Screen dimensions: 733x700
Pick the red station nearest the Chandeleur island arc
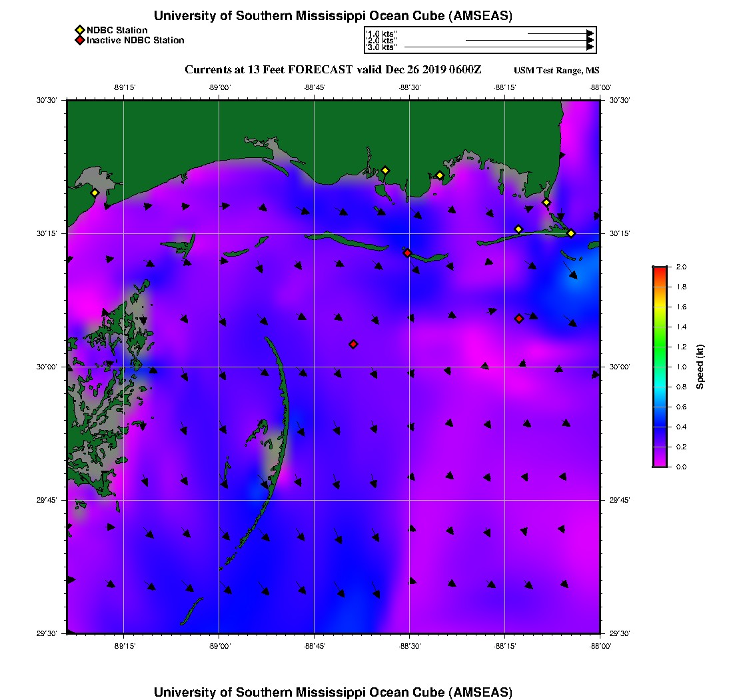[x=353, y=344]
